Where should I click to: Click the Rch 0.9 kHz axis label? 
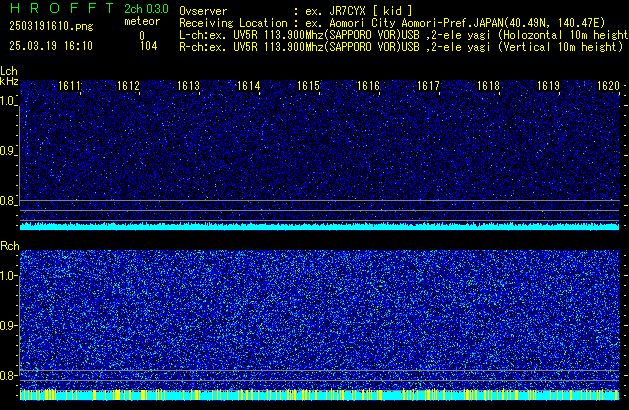click(8, 325)
